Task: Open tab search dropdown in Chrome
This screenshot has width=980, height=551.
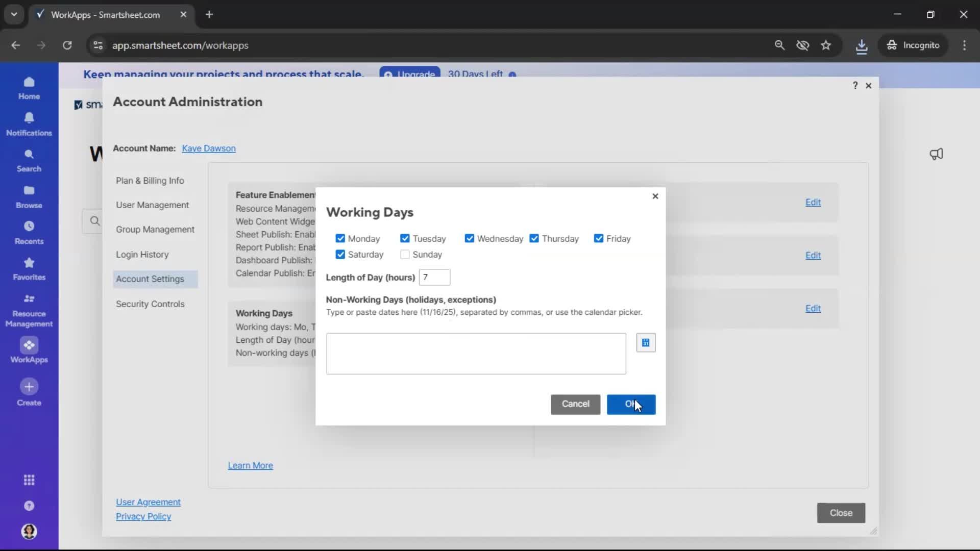Action: (14, 14)
